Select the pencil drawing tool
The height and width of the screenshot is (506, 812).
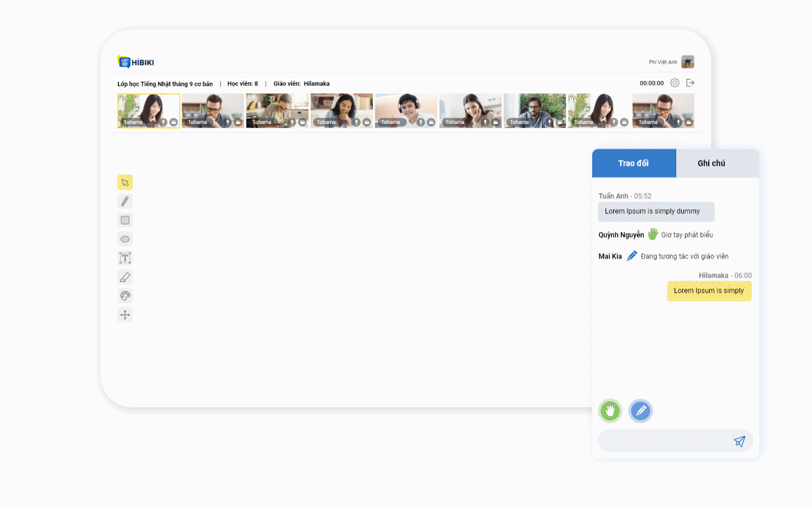click(125, 201)
